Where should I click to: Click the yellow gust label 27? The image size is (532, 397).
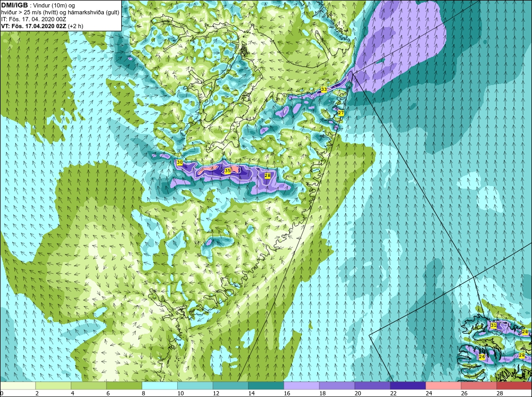point(341,113)
